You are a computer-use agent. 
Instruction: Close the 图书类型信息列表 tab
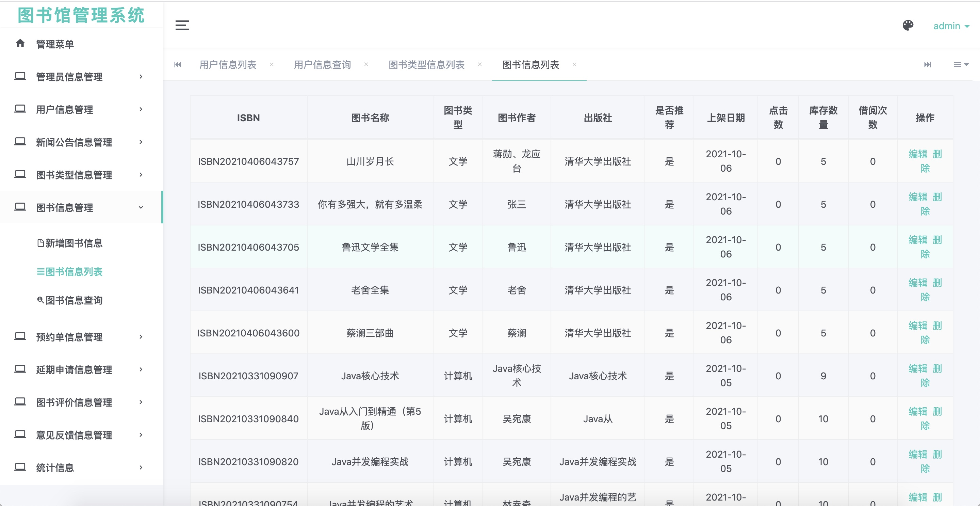coord(480,64)
